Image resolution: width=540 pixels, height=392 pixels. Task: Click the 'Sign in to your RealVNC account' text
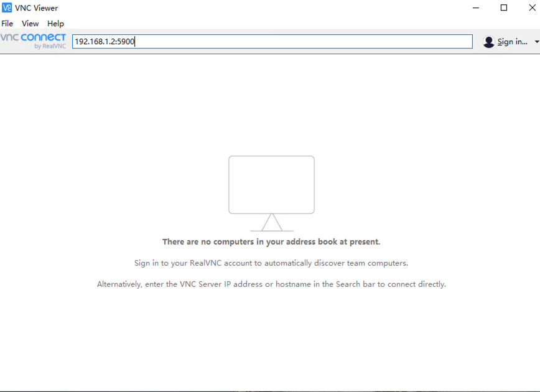pos(271,263)
